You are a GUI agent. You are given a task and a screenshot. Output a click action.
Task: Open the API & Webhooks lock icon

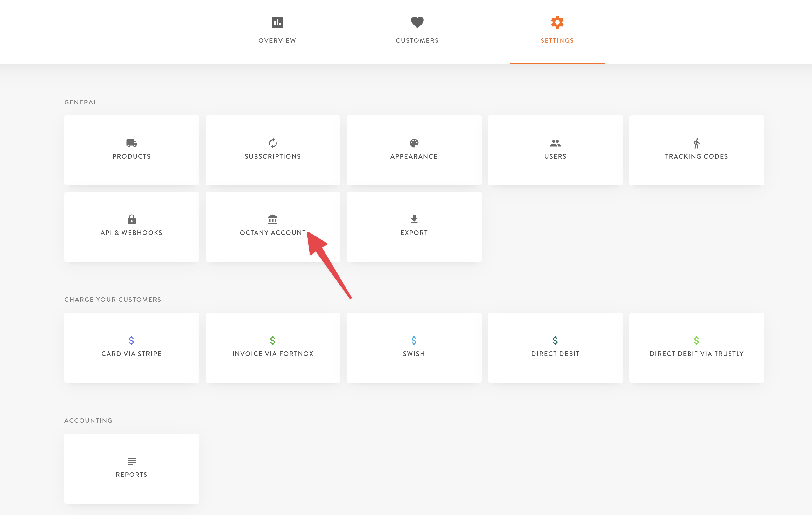tap(131, 220)
